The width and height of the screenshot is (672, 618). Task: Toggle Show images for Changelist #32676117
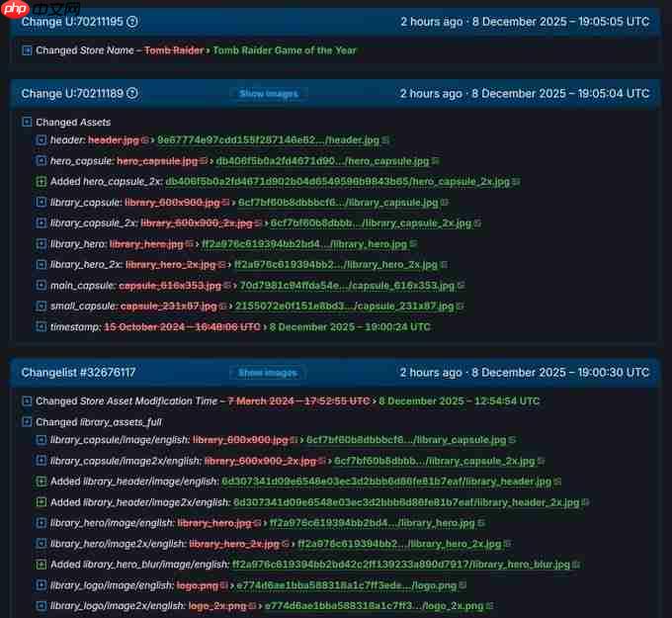pos(268,373)
